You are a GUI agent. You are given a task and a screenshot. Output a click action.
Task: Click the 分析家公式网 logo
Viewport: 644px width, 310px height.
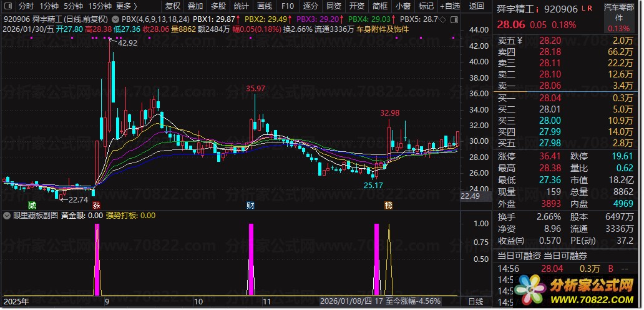click(x=574, y=289)
